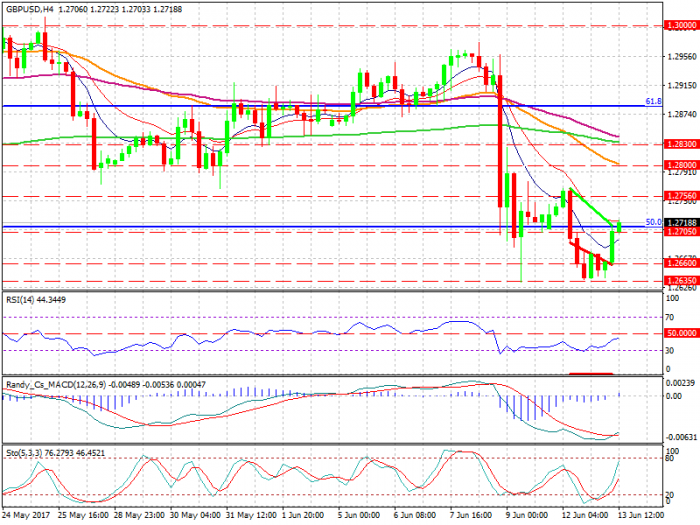Select the 1.28000 red price level label
This screenshot has width=700, height=525.
[x=682, y=165]
